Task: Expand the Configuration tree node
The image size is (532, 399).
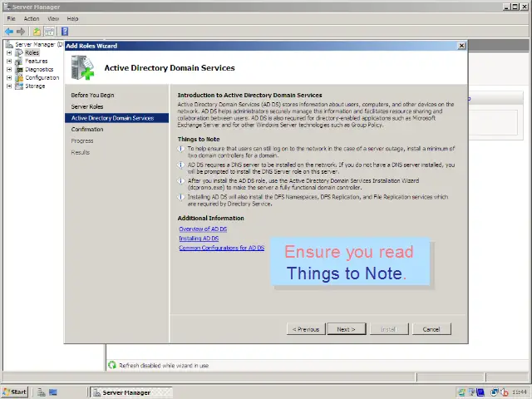Action: (x=9, y=77)
